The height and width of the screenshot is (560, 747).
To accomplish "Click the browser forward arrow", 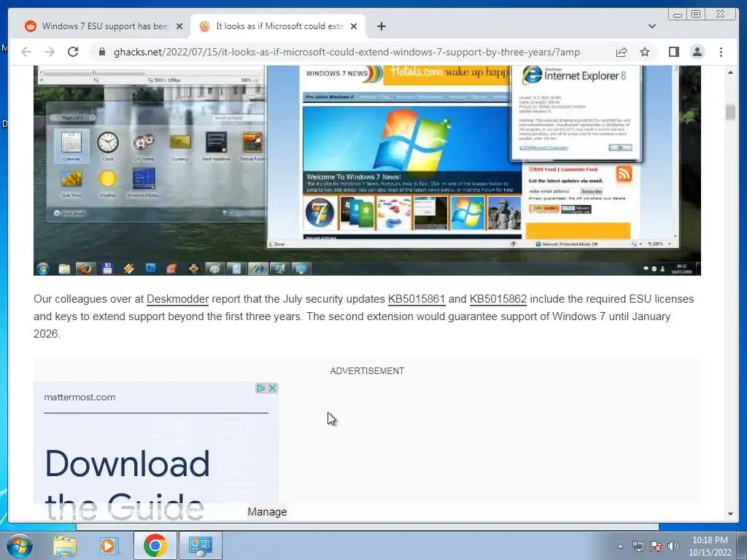I will (50, 52).
